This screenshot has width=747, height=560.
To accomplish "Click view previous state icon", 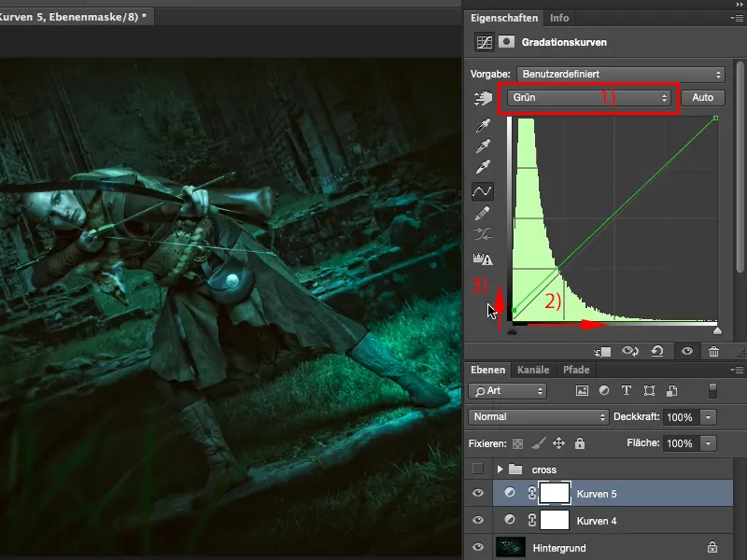I will pyautogui.click(x=629, y=352).
